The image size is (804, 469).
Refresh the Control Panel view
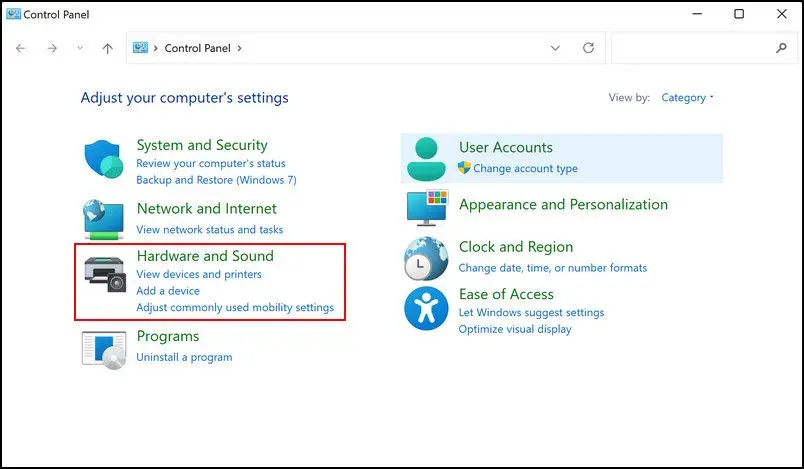pos(589,48)
